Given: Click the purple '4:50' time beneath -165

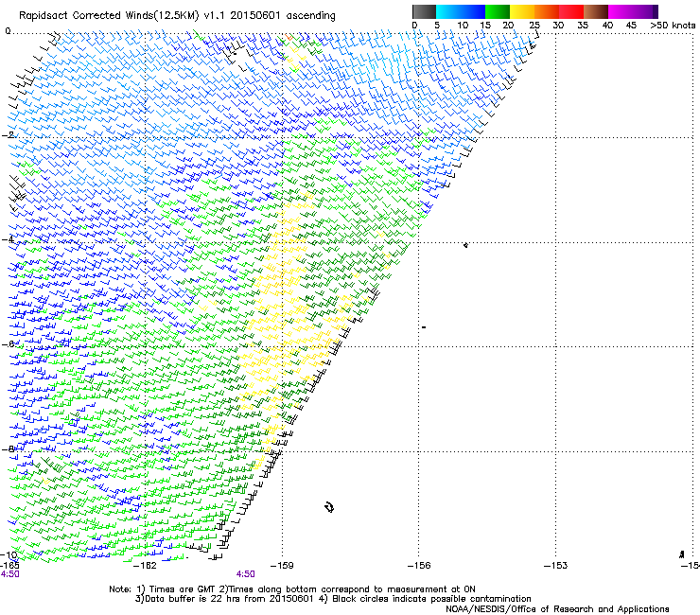Looking at the screenshot, I should tap(9, 574).
